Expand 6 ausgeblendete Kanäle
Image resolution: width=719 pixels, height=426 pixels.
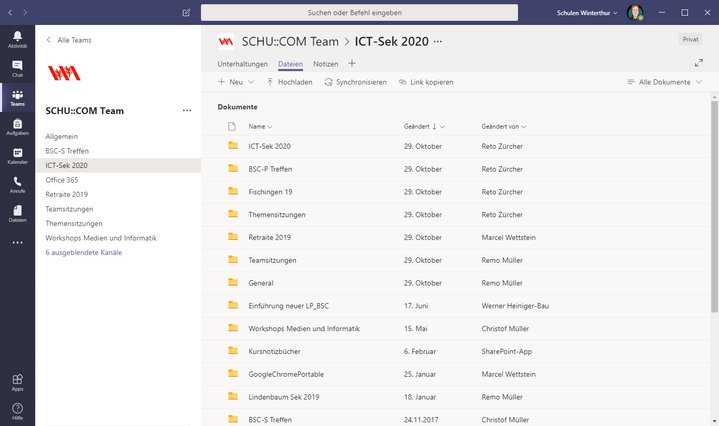[83, 253]
